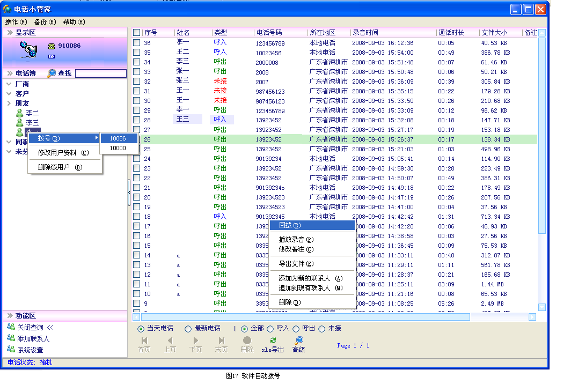The width and height of the screenshot is (571, 392).
Task: Open the 备份 menu in menu bar
Action: pos(45,22)
